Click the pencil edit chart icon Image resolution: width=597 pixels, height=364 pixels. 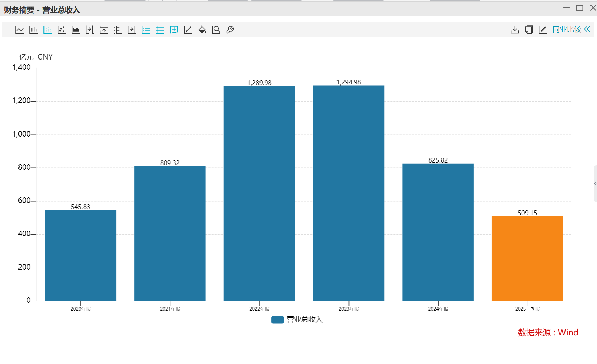click(x=543, y=30)
